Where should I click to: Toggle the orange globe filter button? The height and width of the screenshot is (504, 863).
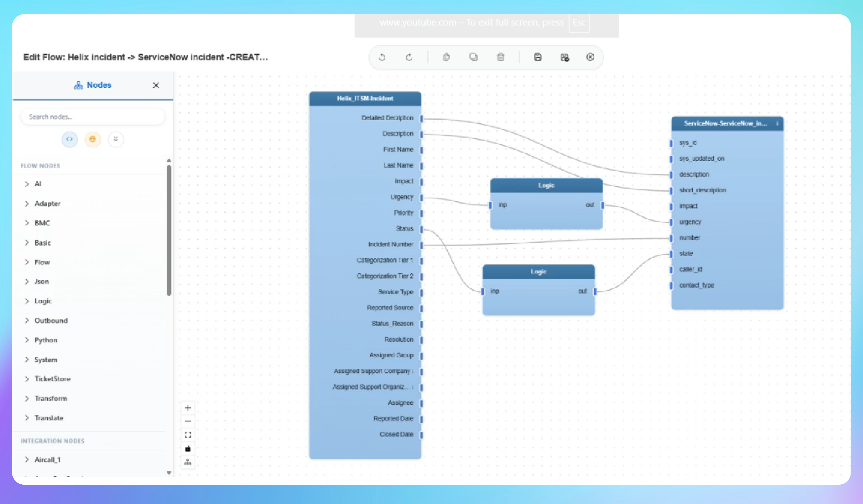92,139
